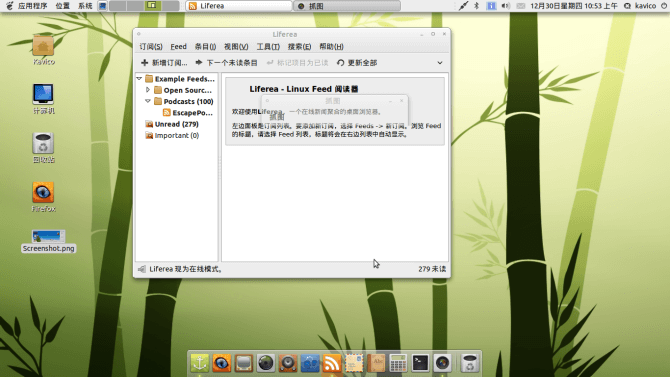
Task: Click the network pen-like icon in top panel
Action: click(x=463, y=6)
